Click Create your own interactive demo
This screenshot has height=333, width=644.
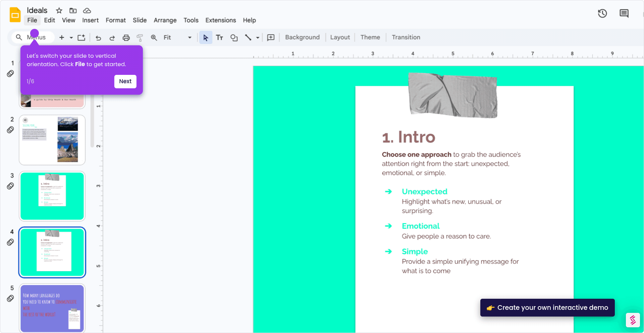tap(547, 307)
